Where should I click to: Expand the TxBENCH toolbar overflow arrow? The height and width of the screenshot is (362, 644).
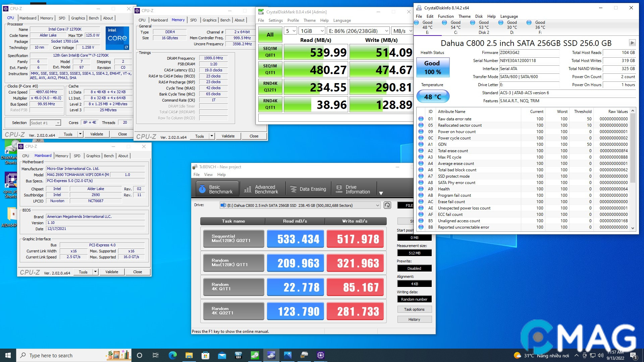coord(381,193)
